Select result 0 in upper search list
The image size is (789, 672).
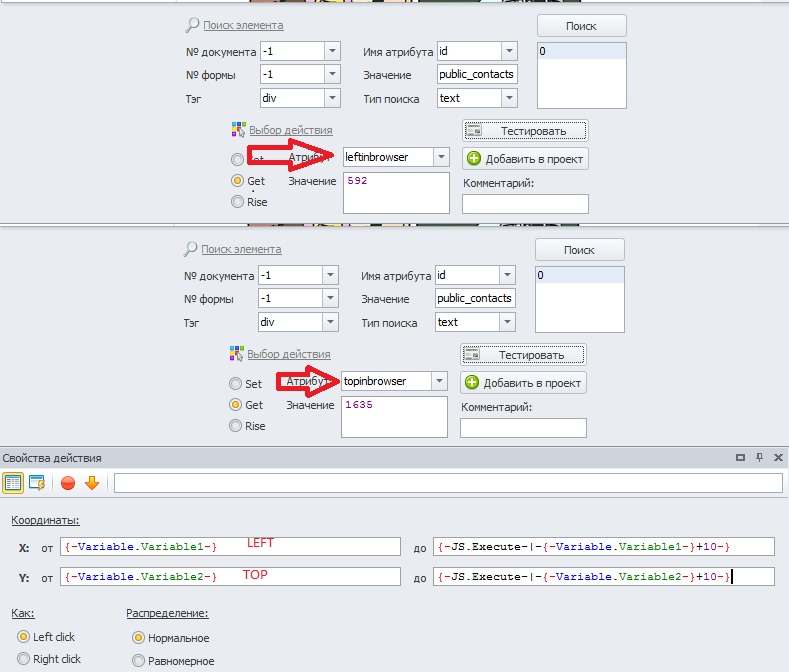[x=582, y=51]
